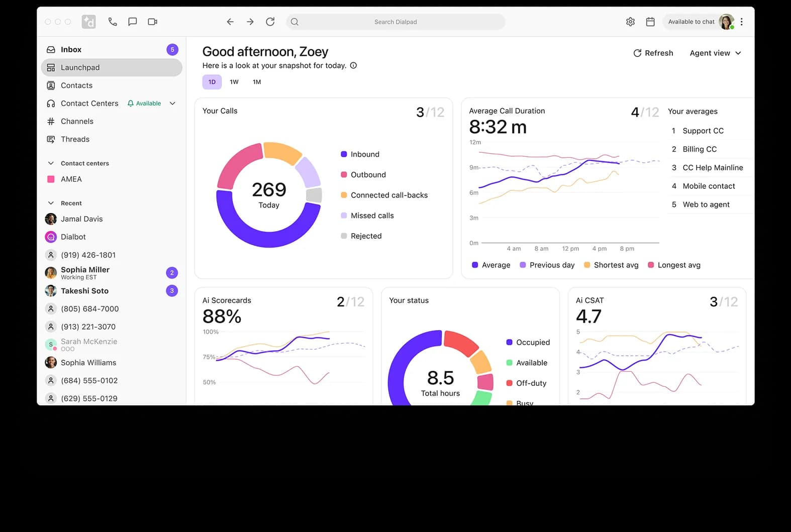This screenshot has height=532, width=791.
Task: Start a video meeting with camera icon
Action: (x=153, y=22)
